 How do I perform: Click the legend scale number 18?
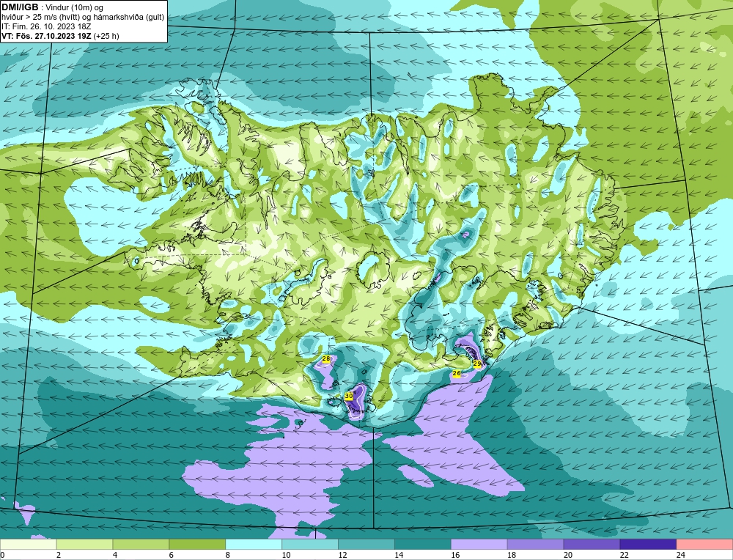(x=512, y=555)
